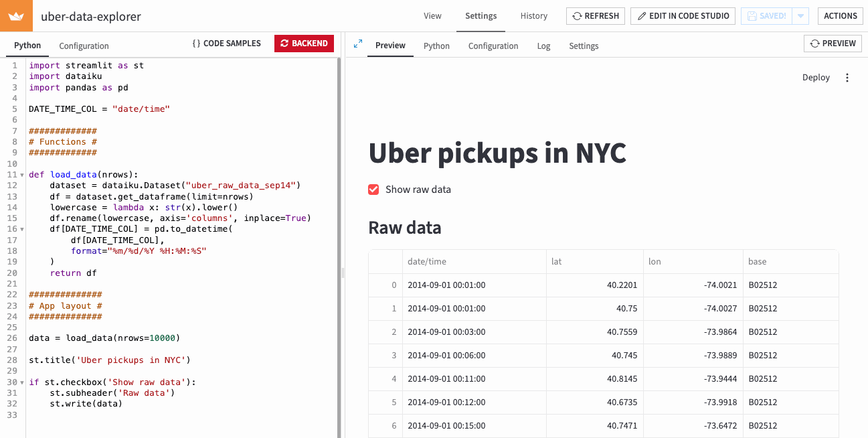Open the Configuration tab in editor panel
This screenshot has width=868, height=438.
(x=84, y=46)
